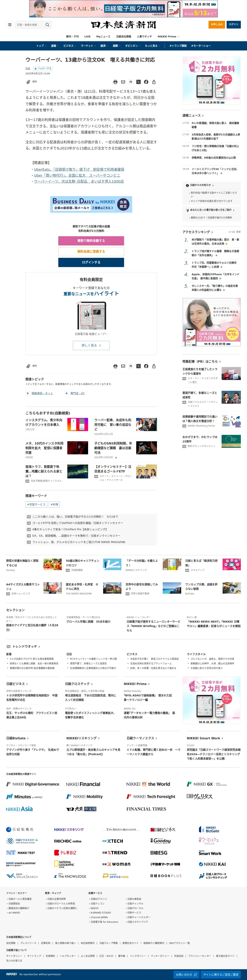Viewport: 247px width, 980px height.
Task: Open the 朝刊・夕刊 menu item
Action: point(73,37)
